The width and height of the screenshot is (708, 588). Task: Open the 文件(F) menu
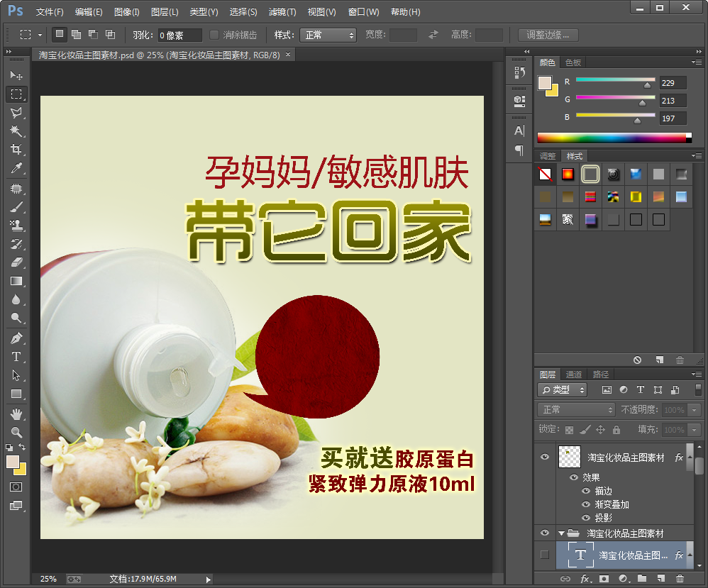(x=50, y=12)
